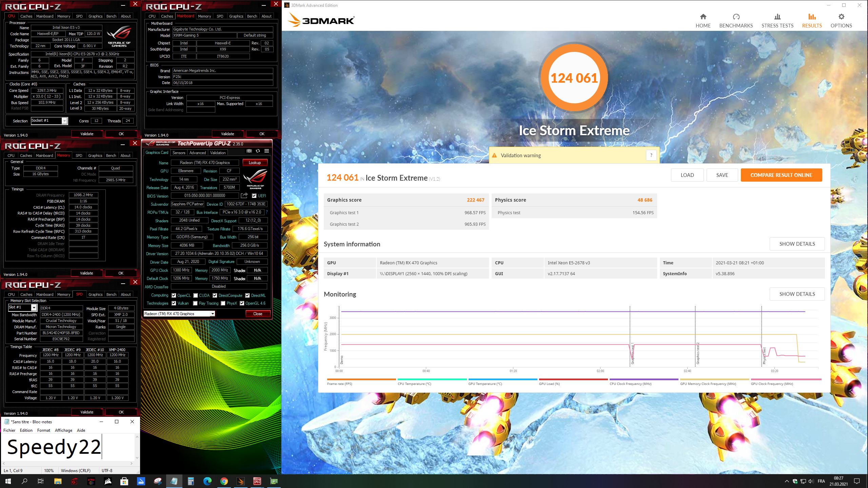Toggle UEFI checkbox in GPU-Z

point(254,196)
